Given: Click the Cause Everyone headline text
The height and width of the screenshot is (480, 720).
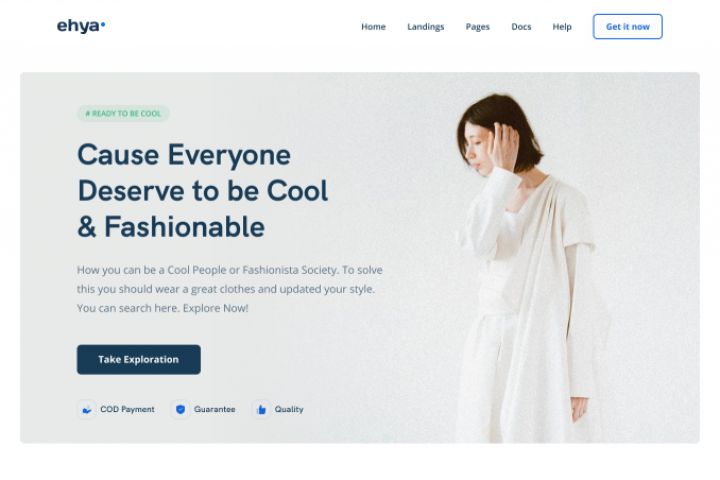Looking at the screenshot, I should [x=184, y=155].
